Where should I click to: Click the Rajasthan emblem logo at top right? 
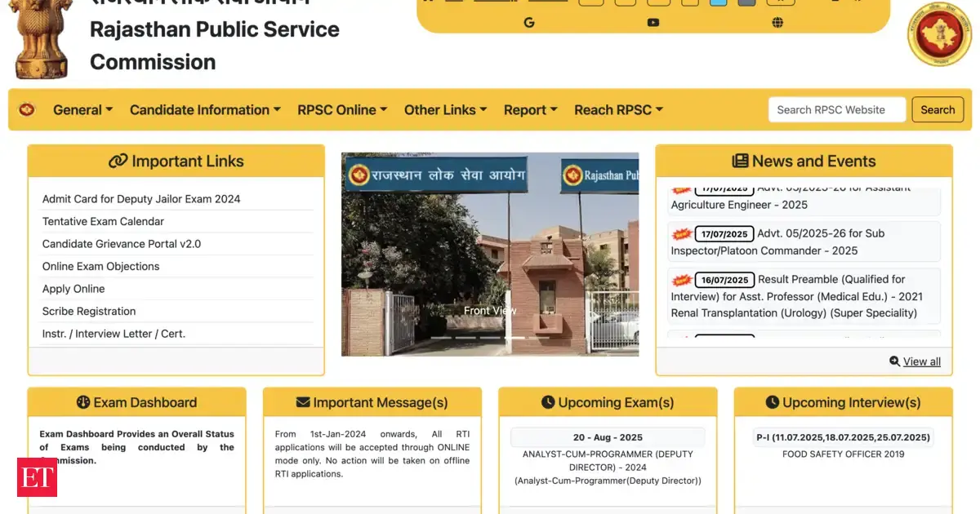tap(939, 35)
